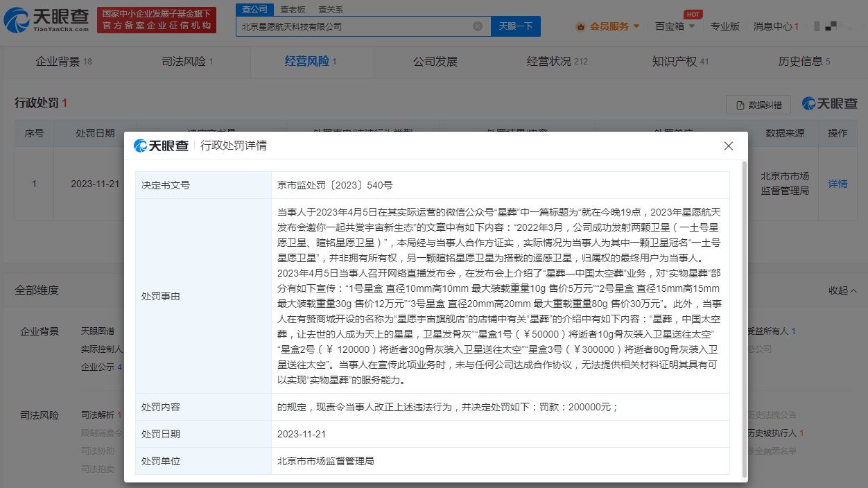Viewport: 868px width, 488px height.
Task: Click the 操作 column header
Action: tap(837, 133)
